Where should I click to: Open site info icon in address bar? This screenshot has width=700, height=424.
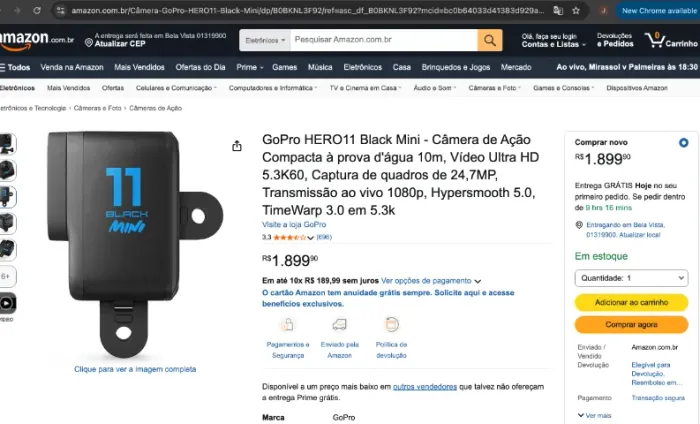click(x=61, y=10)
